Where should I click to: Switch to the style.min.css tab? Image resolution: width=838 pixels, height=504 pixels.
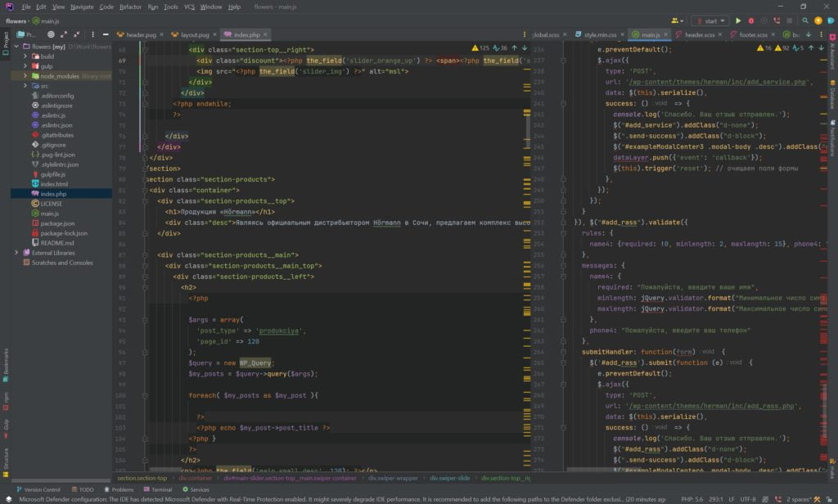click(600, 35)
